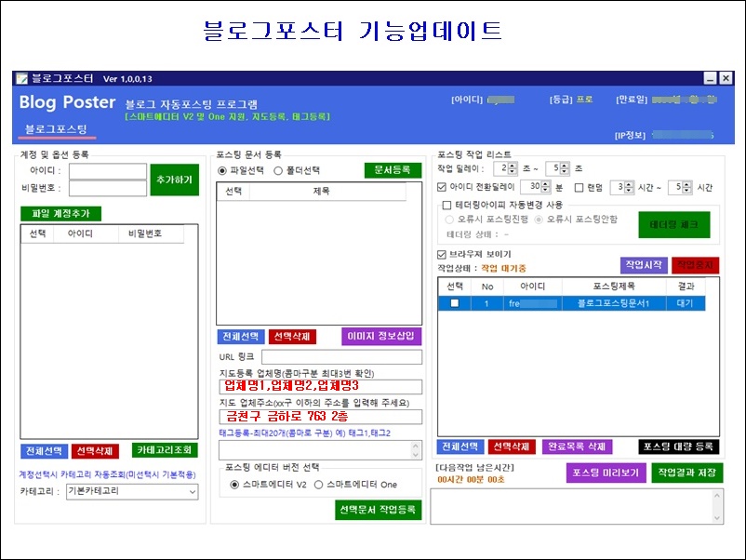Viewport: 746px width, 560px height.
Task: Click the 아이디 input field in account registration
Action: [x=108, y=171]
